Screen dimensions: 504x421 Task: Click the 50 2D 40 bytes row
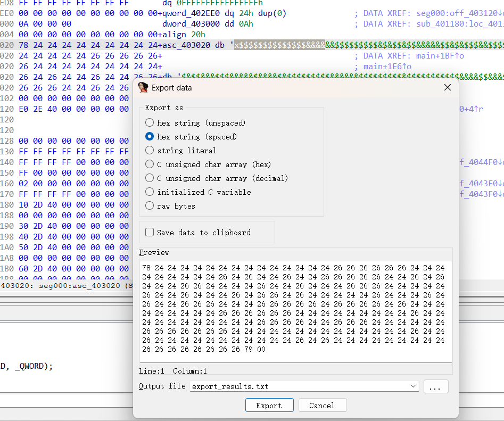(x=73, y=247)
